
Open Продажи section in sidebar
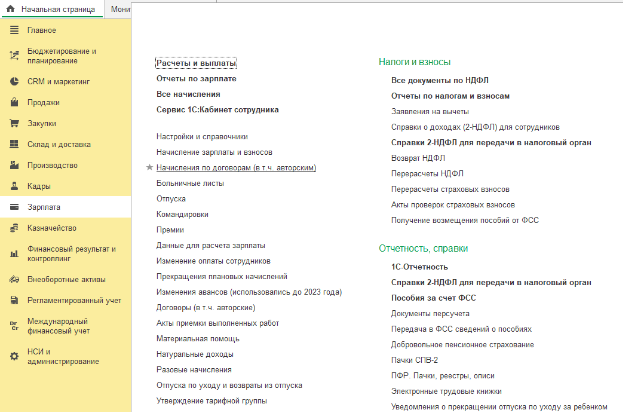pyautogui.click(x=43, y=102)
